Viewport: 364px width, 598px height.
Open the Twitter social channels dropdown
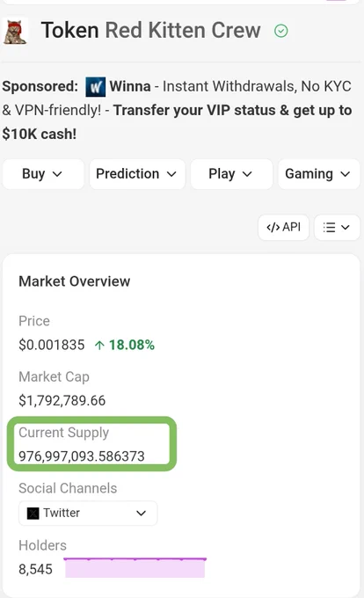[88, 514]
